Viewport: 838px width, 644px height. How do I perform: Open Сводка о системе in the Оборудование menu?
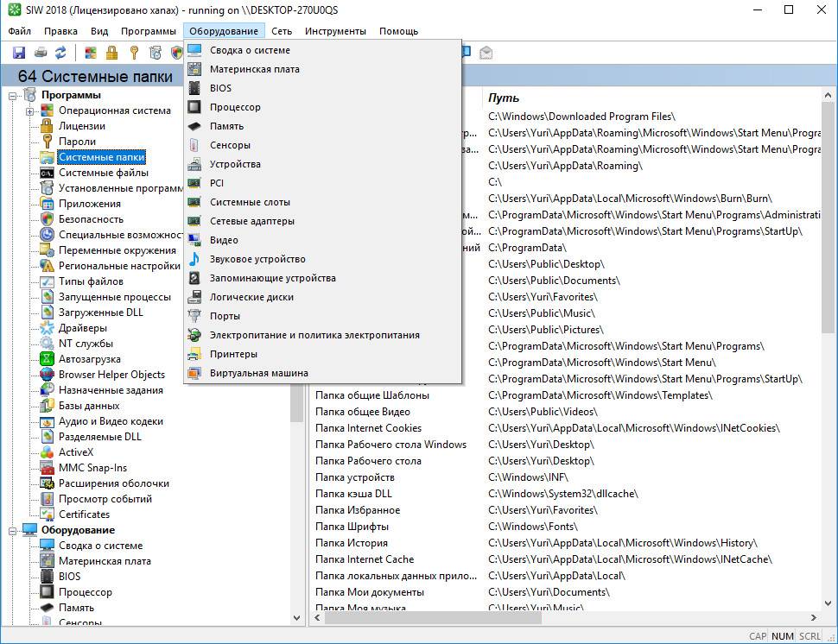(250, 50)
